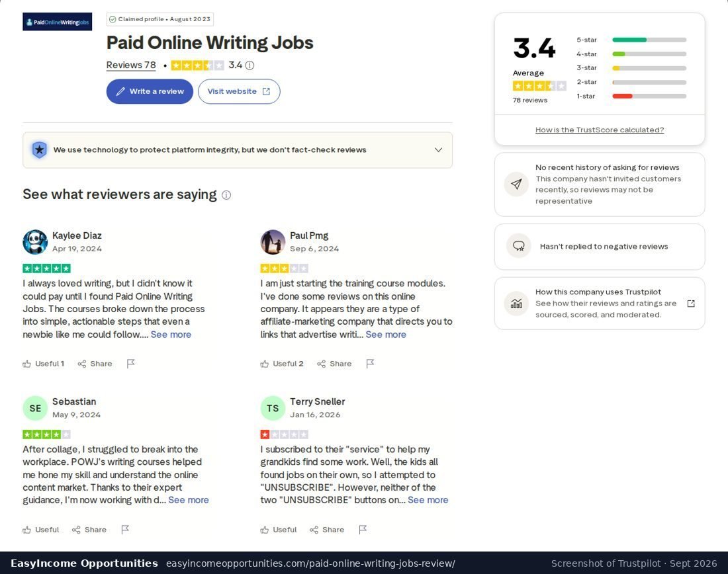This screenshot has width=728, height=574.
Task: Share Terry Sneller's review
Action: click(x=327, y=530)
